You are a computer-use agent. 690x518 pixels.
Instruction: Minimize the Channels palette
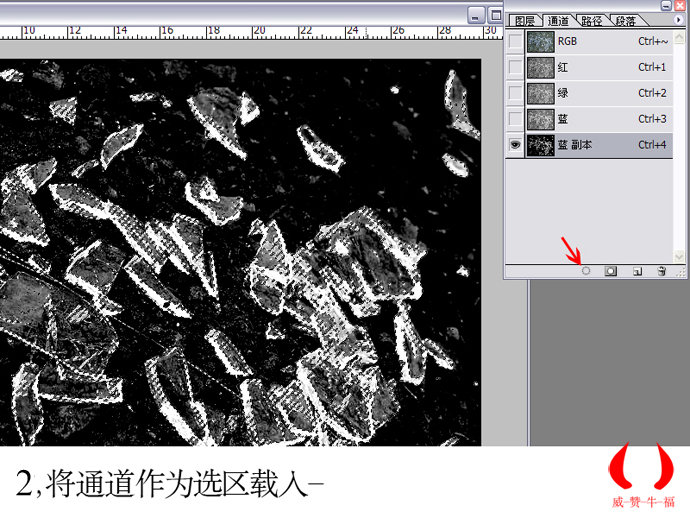tap(666, 5)
